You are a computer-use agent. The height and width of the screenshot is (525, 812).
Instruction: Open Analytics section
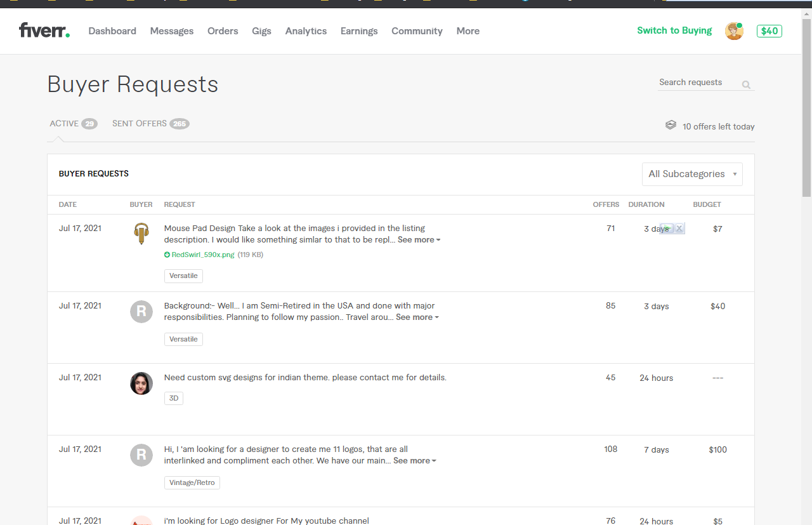[306, 31]
